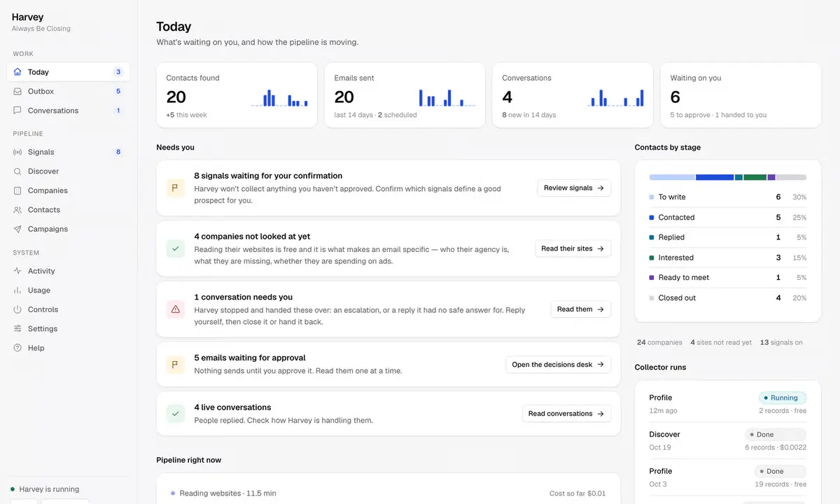The height and width of the screenshot is (504, 840).
Task: Select the Replied legend row
Action: pyautogui.click(x=728, y=237)
